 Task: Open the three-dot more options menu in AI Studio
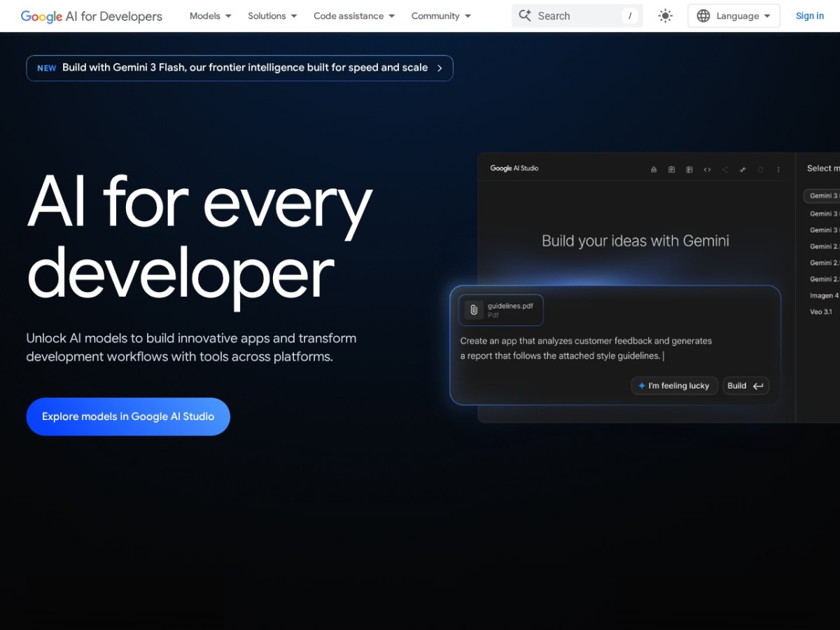pyautogui.click(x=778, y=169)
